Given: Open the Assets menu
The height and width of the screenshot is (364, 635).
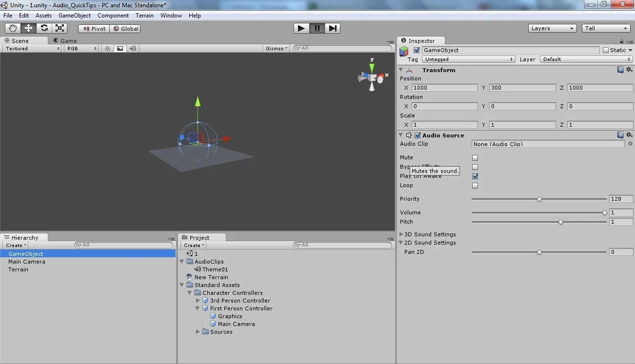Looking at the screenshot, I should coord(43,16).
